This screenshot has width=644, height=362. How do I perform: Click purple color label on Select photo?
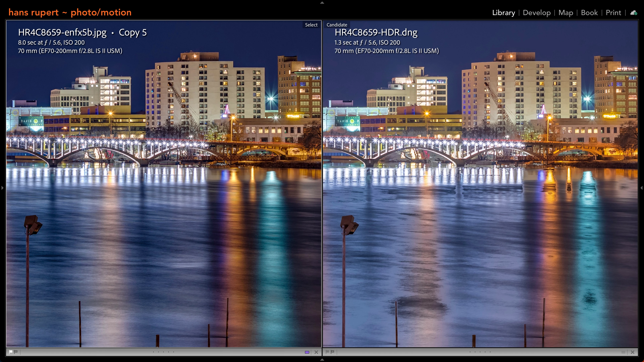click(307, 352)
